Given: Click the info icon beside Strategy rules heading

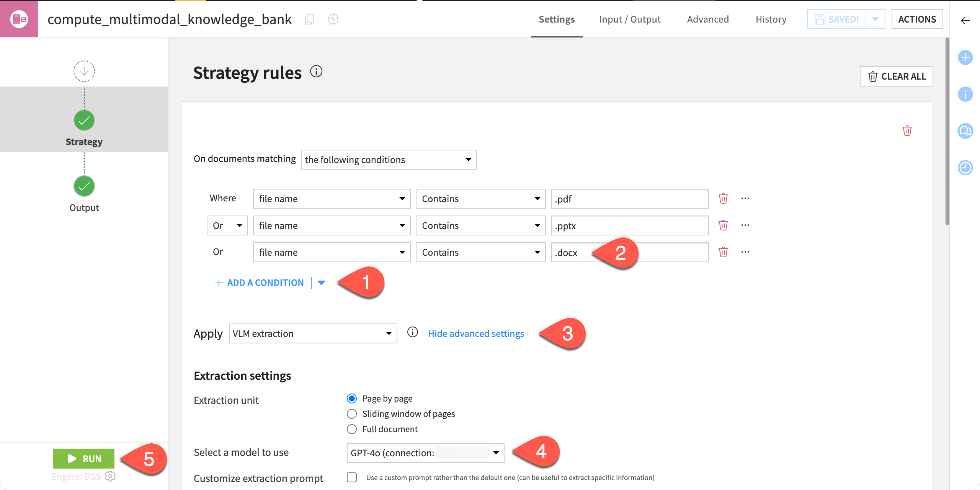Looking at the screenshot, I should click(x=316, y=71).
